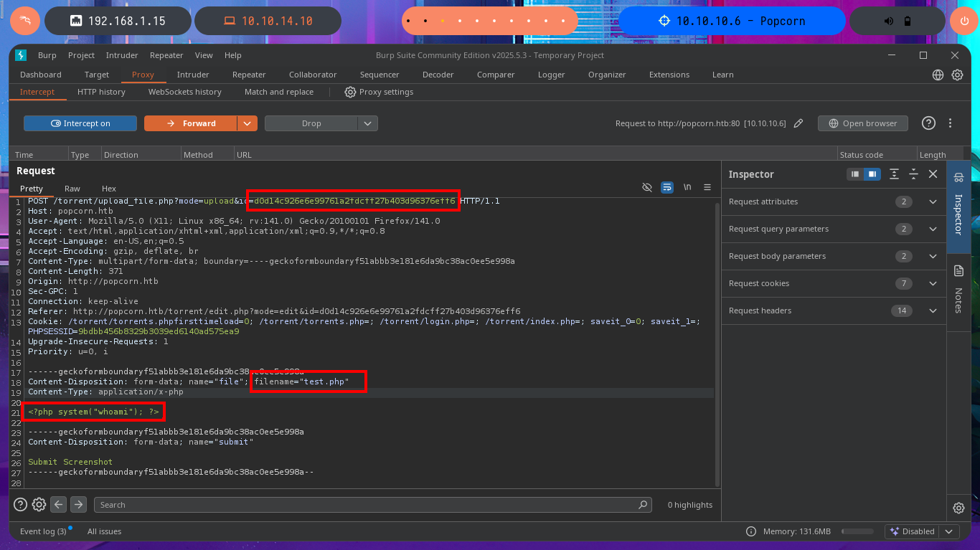
Task: Click the memory usage progress bar
Action: pyautogui.click(x=858, y=532)
